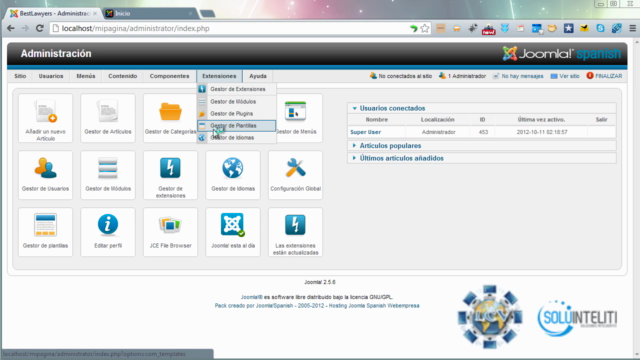
Task: Click No hay mensajes link
Action: [518, 76]
